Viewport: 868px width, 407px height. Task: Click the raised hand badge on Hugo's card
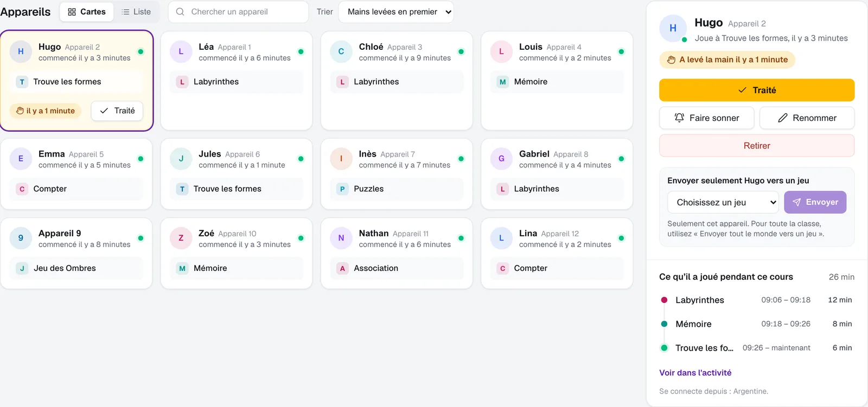(46, 111)
